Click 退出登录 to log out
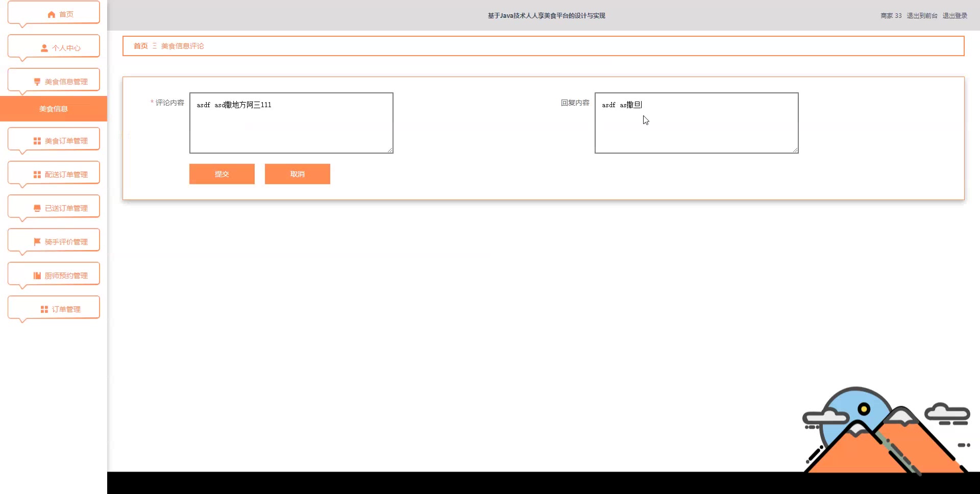This screenshot has height=494, width=980. coord(955,16)
